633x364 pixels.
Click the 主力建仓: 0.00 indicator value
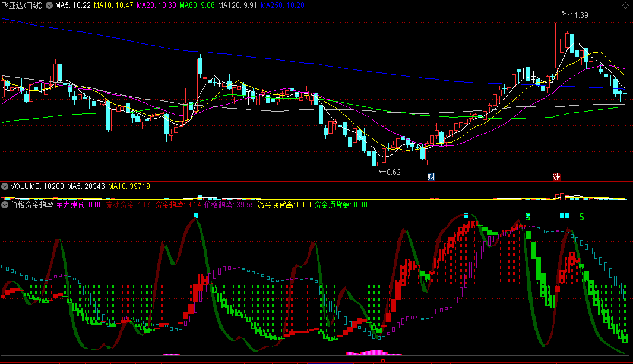click(x=80, y=205)
